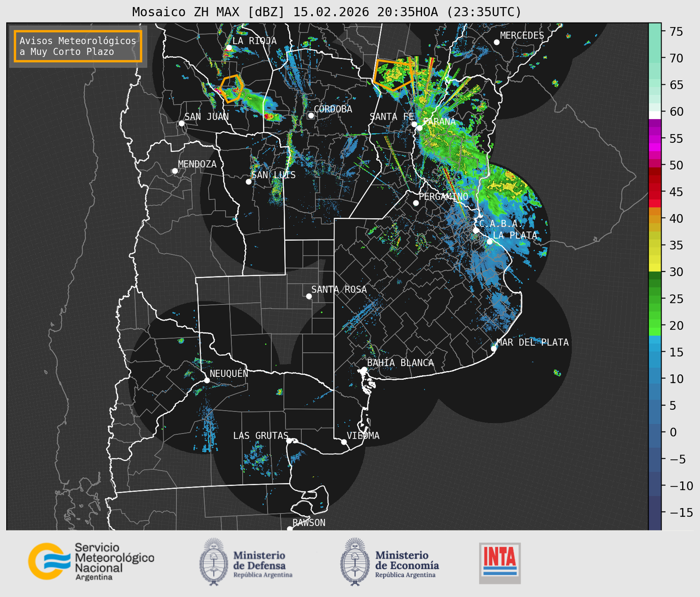700x597 pixels.
Task: Click the 'MAR DEL PLATA' label
Action: tap(532, 343)
